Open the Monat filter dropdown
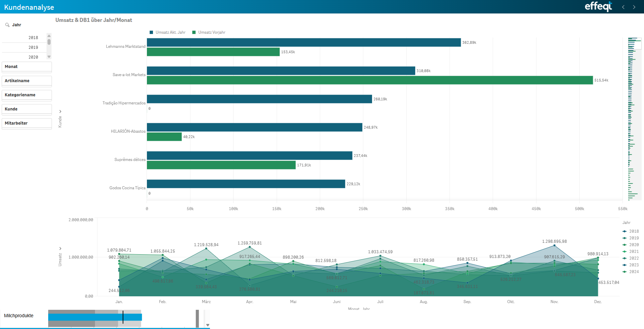Viewport: 644px width, 329px height. (x=27, y=67)
